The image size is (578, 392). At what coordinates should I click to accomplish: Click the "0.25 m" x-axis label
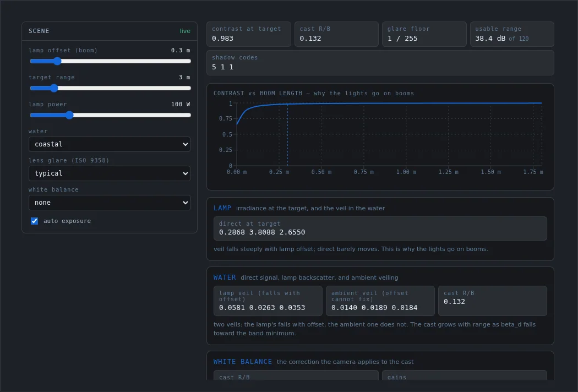[x=279, y=172]
